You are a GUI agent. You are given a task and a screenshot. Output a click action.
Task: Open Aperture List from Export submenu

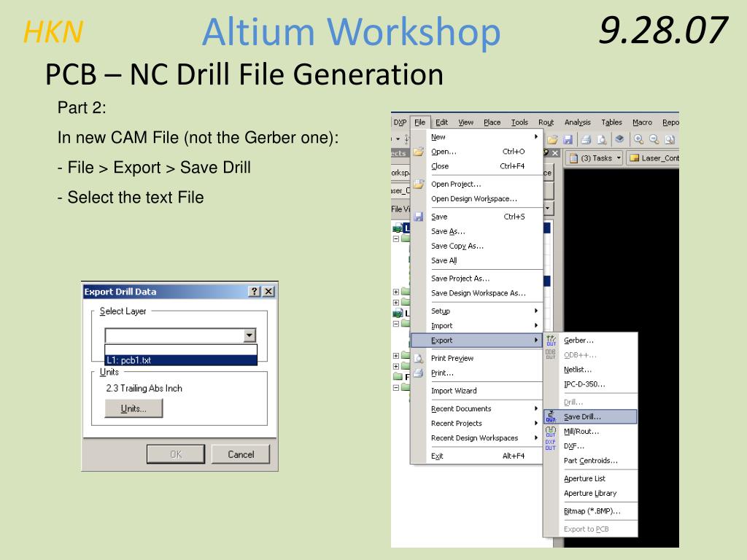pos(590,478)
